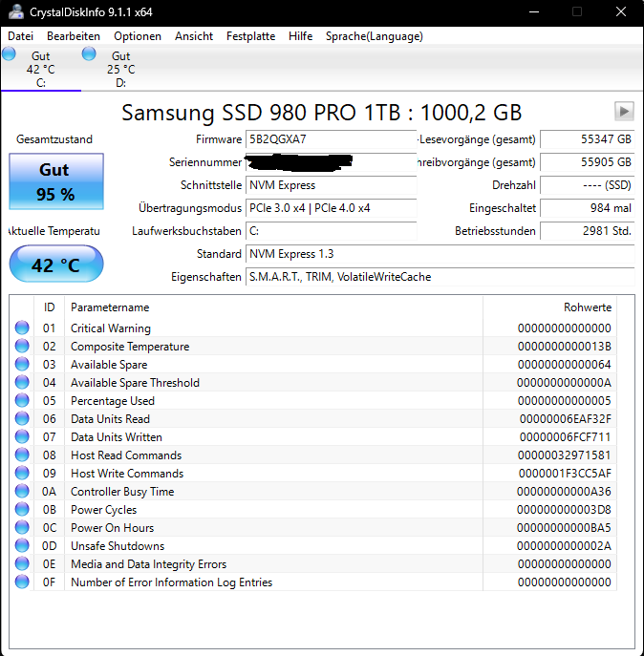Click status orb of Power On Hours row
The height and width of the screenshot is (656, 644).
pyautogui.click(x=22, y=527)
